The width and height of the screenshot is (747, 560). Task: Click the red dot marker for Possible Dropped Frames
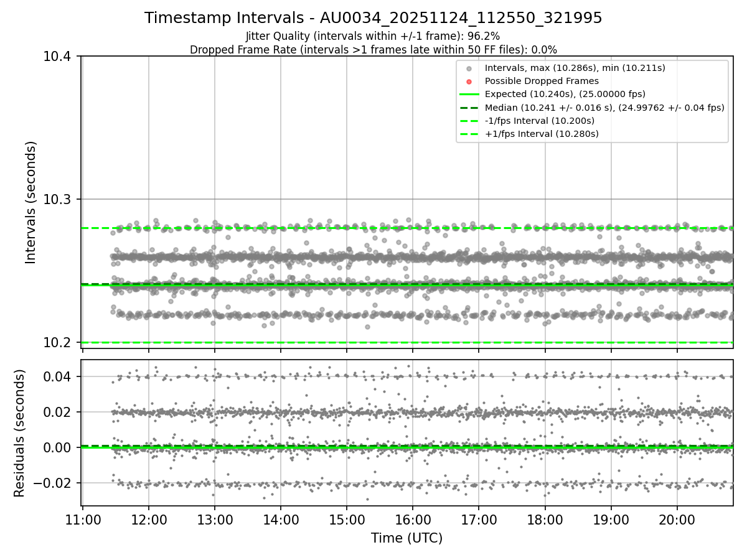[x=469, y=82]
